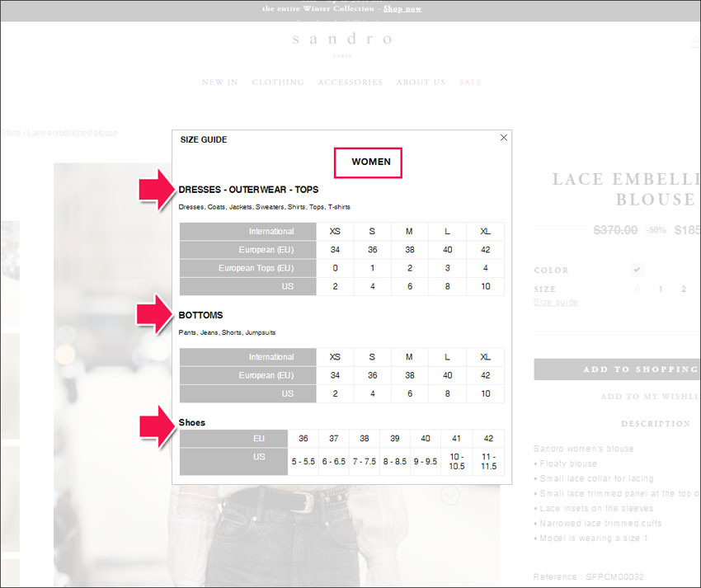The image size is (701, 588).
Task: Click the BOTTOMS section heading
Action: [x=200, y=315]
